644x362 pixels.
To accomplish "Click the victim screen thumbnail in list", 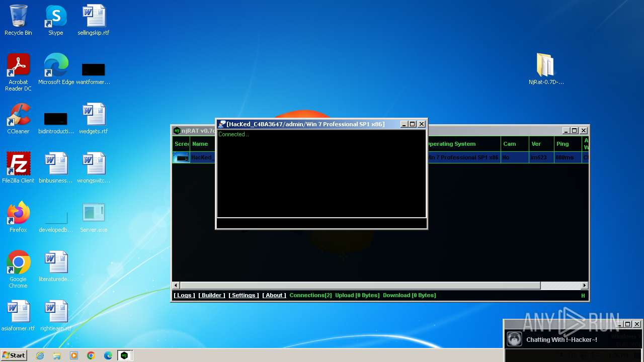I will tap(181, 157).
